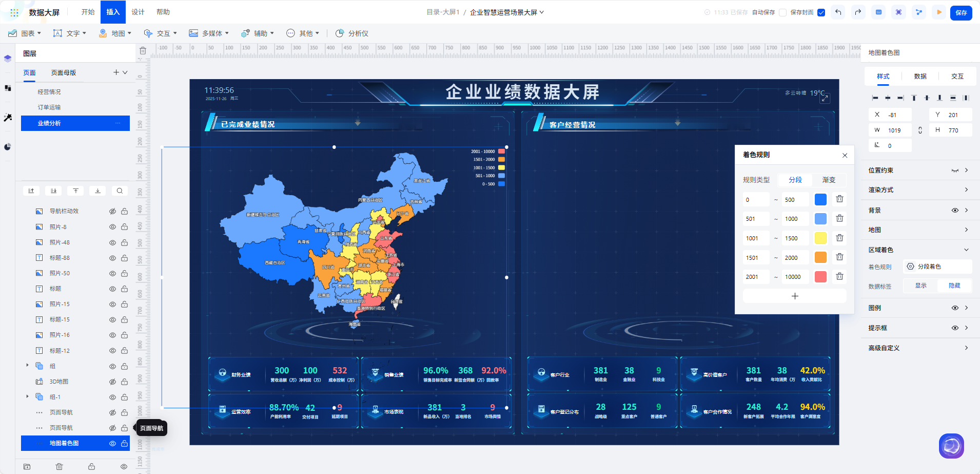The image size is (980, 474).
Task: Click the orange preview play icon
Action: click(939, 12)
